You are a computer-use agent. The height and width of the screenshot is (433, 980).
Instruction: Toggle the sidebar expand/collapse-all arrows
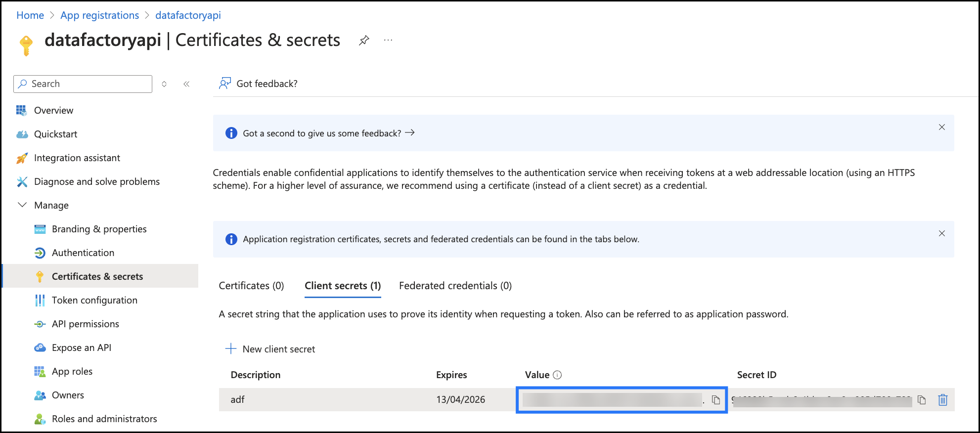pyautogui.click(x=164, y=84)
